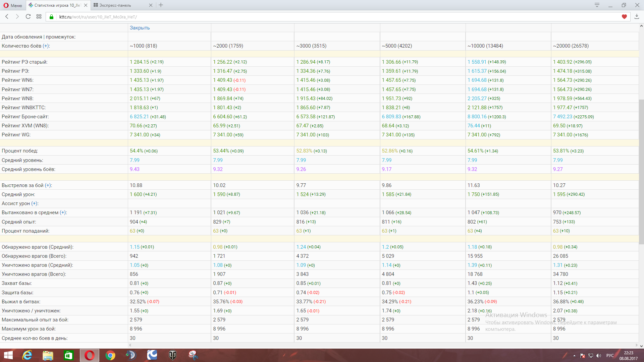Select the ~20000 (26578) battles column header
Screen dimensions: 644x362
(x=571, y=46)
